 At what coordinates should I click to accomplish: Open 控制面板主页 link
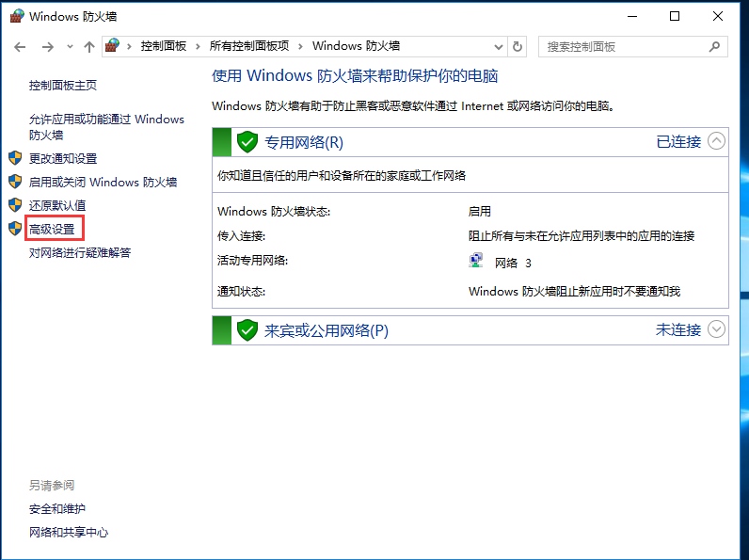(x=63, y=86)
